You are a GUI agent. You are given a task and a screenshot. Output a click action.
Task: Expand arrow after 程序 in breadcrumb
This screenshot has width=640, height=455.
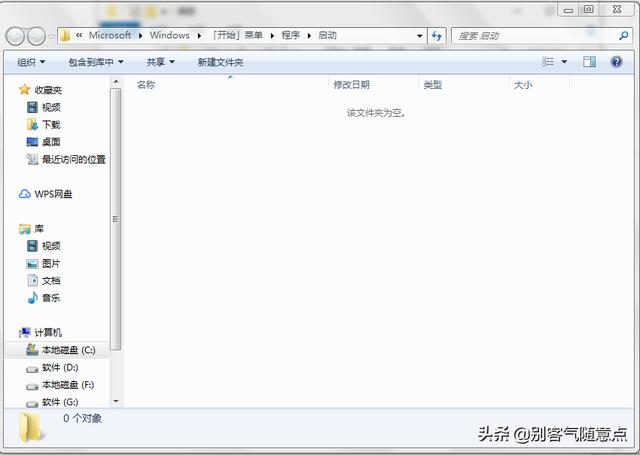click(x=309, y=36)
